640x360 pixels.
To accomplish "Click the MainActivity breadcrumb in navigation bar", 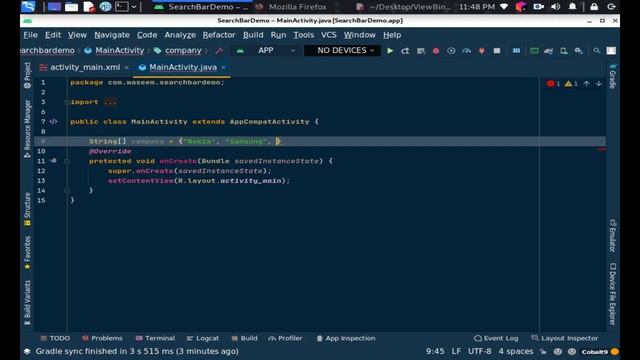I will [120, 50].
